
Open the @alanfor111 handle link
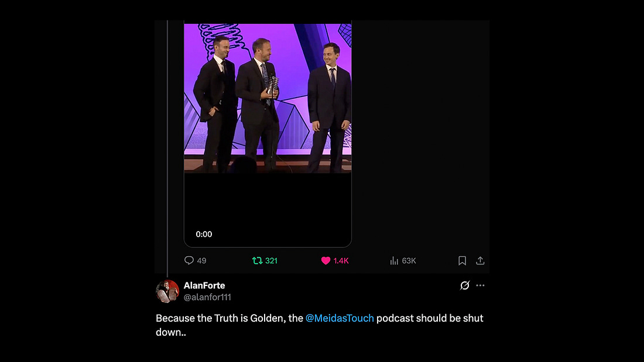[207, 297]
